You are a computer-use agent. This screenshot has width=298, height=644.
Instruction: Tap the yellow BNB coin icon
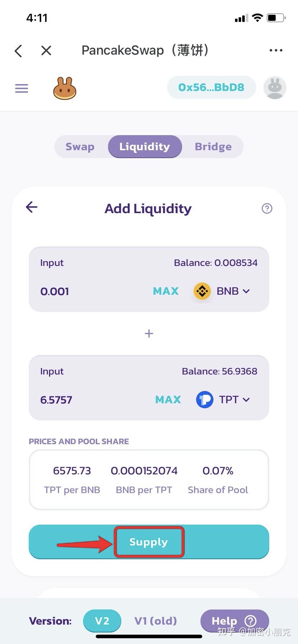(202, 291)
